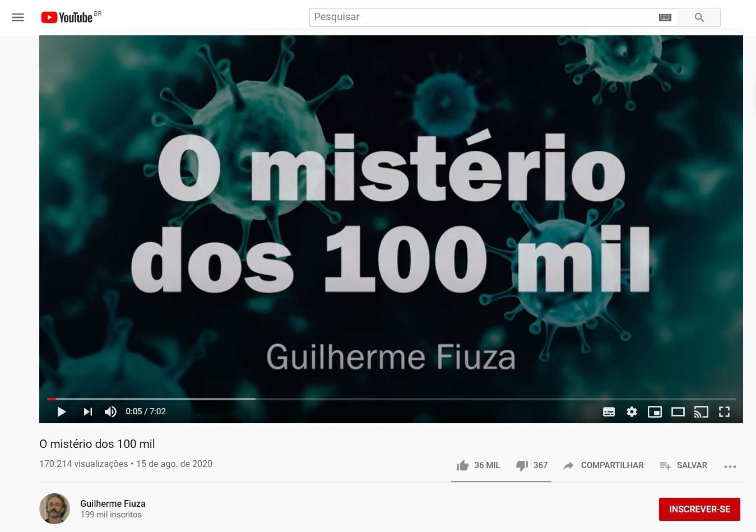756x532 pixels.
Task: Cast the video to a TV
Action: (701, 412)
